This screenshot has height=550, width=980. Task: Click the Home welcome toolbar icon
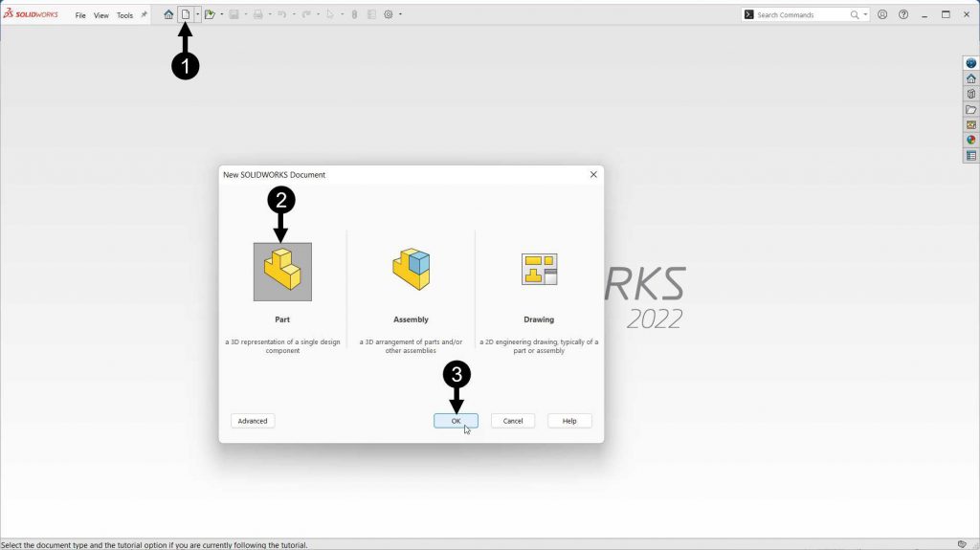pos(168,14)
